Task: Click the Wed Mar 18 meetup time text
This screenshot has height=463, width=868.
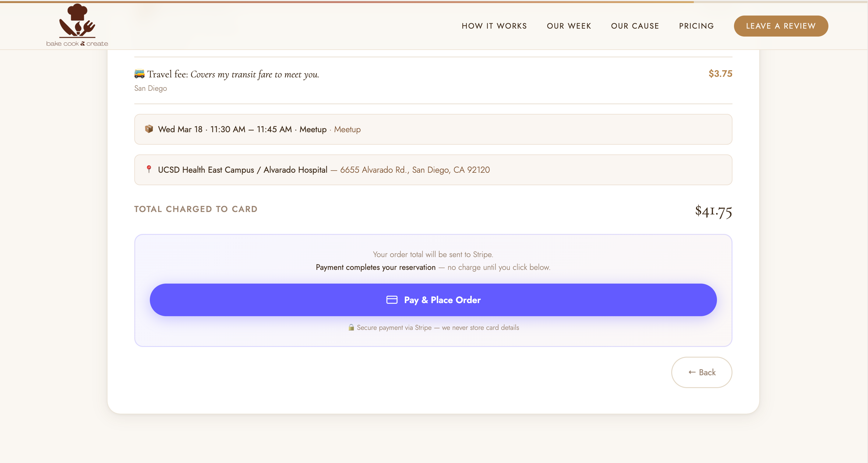Action: 242,129
